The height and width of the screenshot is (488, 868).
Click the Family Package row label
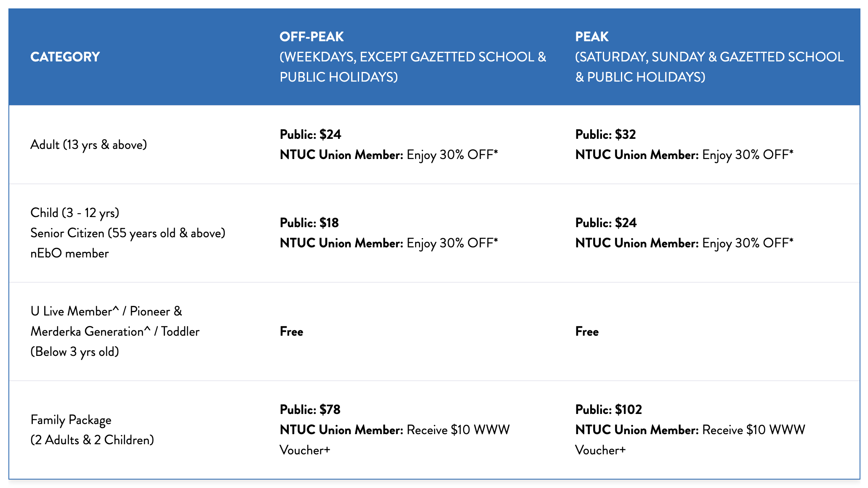71,420
